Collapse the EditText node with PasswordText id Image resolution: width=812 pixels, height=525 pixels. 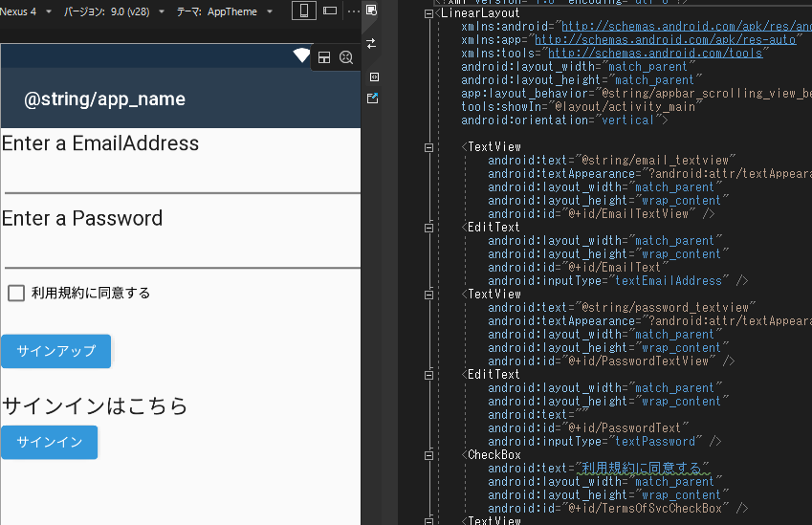point(428,375)
